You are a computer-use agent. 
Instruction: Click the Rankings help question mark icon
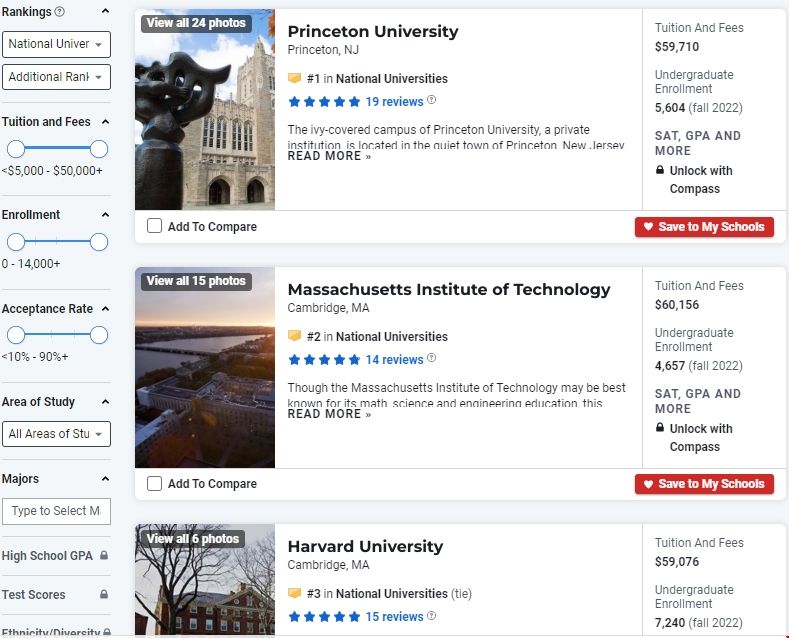click(59, 12)
